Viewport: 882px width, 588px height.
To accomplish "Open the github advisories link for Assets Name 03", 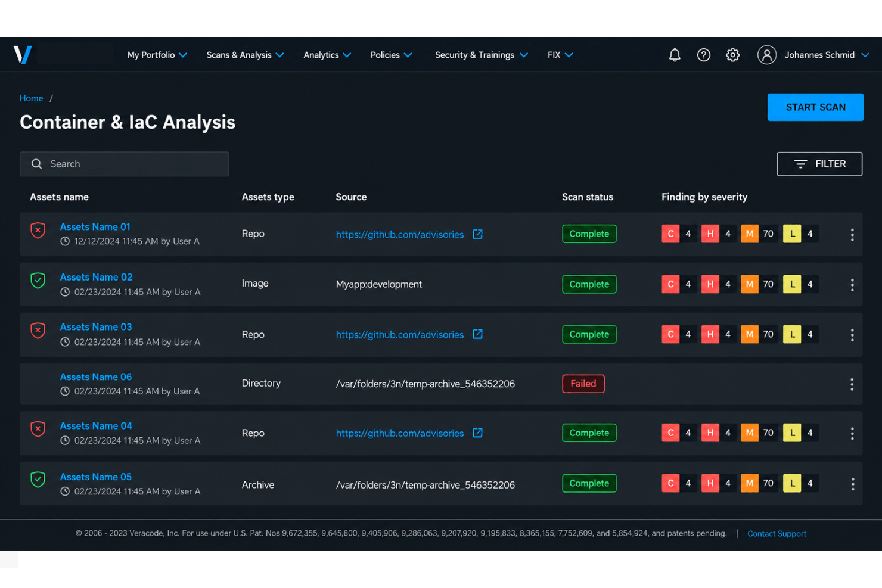I will click(400, 335).
